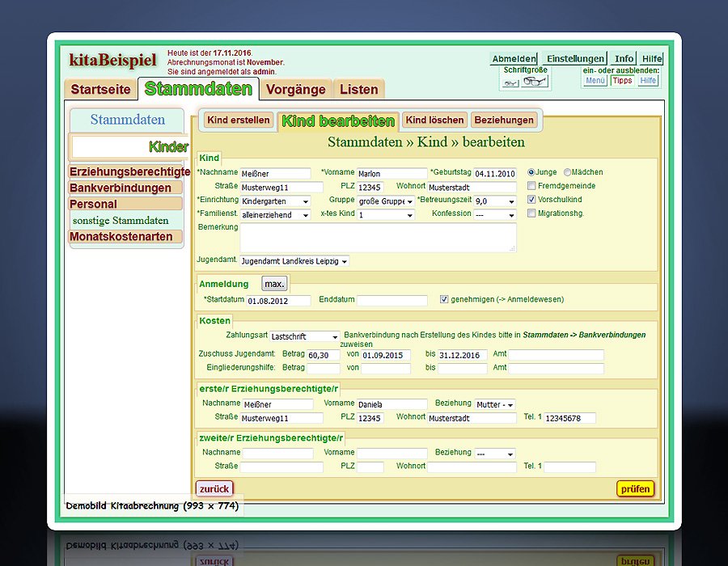This screenshot has height=566, width=728.
Task: Select Kinder in the sidebar
Action: [x=129, y=146]
